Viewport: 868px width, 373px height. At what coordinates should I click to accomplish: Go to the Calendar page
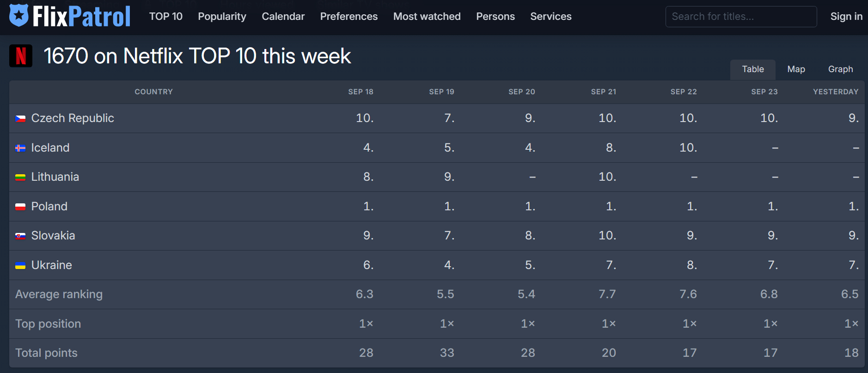[x=283, y=17]
